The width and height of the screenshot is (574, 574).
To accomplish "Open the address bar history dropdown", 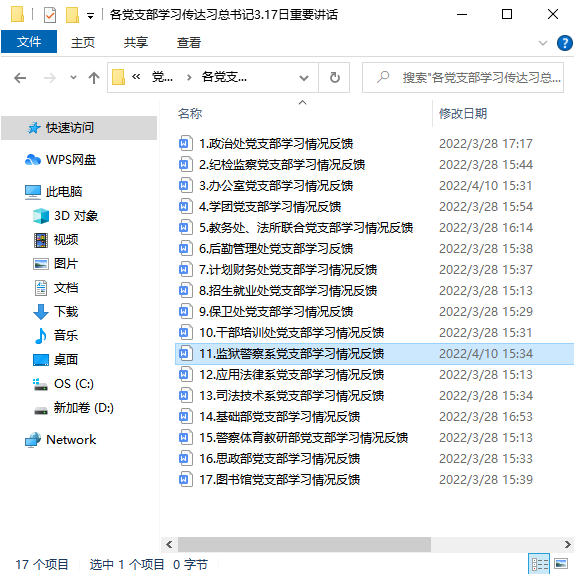I will tap(303, 78).
